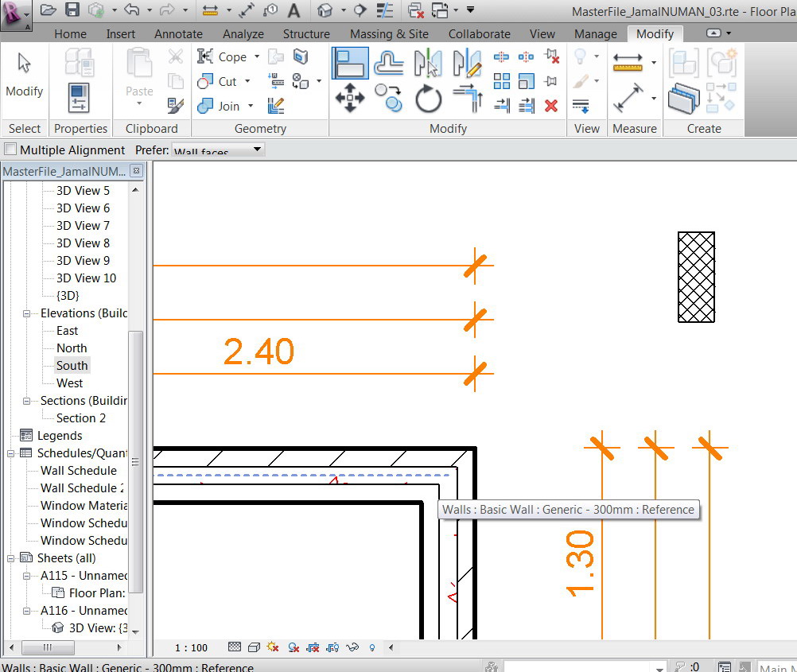Click the Text tool A icon
This screenshot has width=797, height=672.
click(294, 10)
